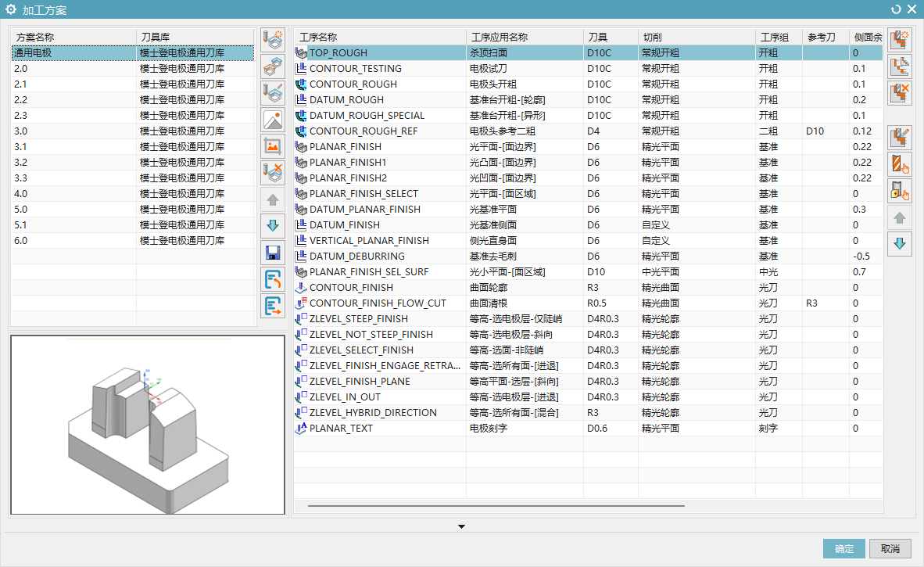The image size is (924, 567).
Task: Click the 取消 cancel button
Action: pos(890,549)
